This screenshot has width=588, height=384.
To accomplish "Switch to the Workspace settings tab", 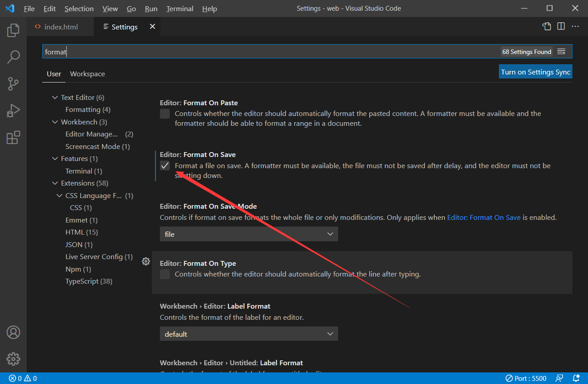I will [87, 74].
